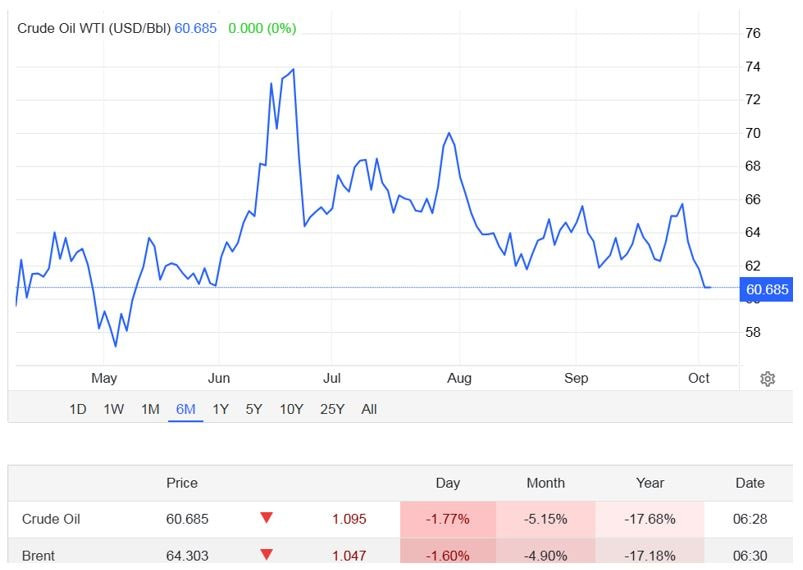Open chart settings gear icon
The height and width of the screenshot is (570, 803).
tap(768, 378)
